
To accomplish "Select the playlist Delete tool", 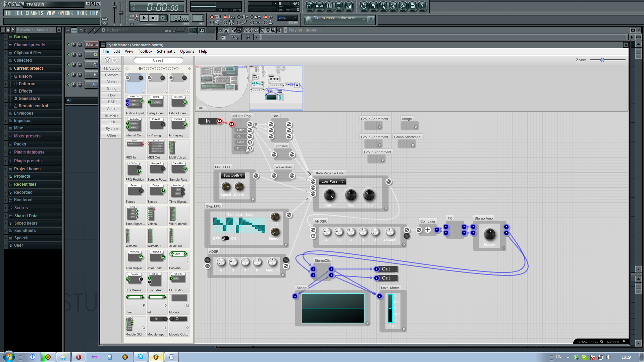I will tap(245, 30).
